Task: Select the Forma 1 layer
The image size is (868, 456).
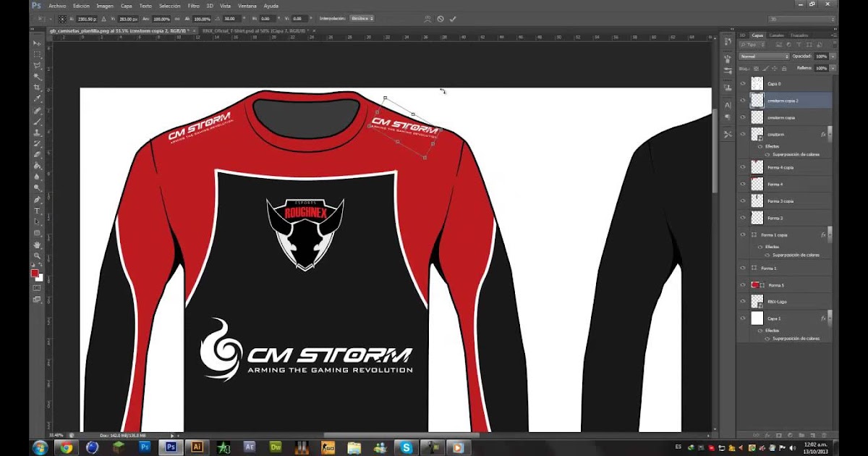Action: coord(785,268)
